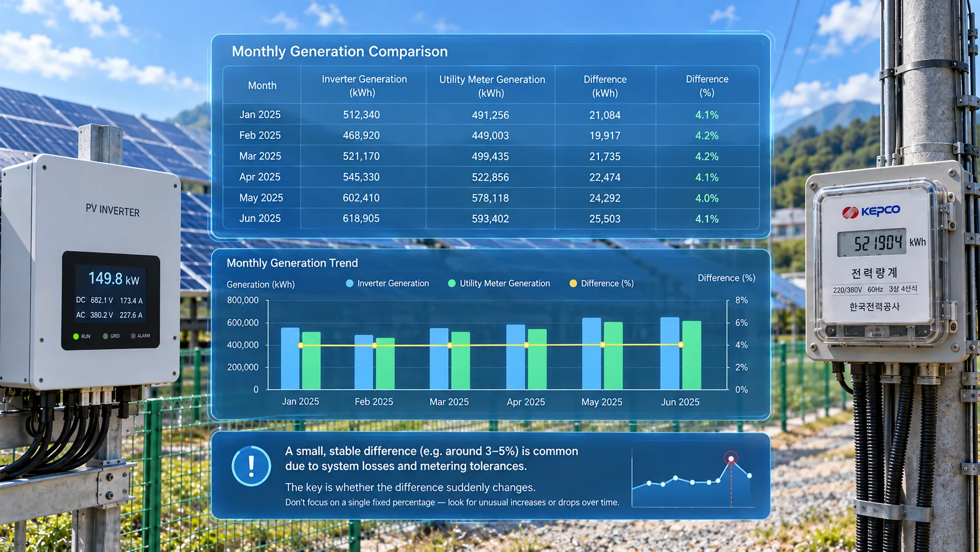The width and height of the screenshot is (980, 552).
Task: Click the 4.0% difference for May
Action: point(707,198)
